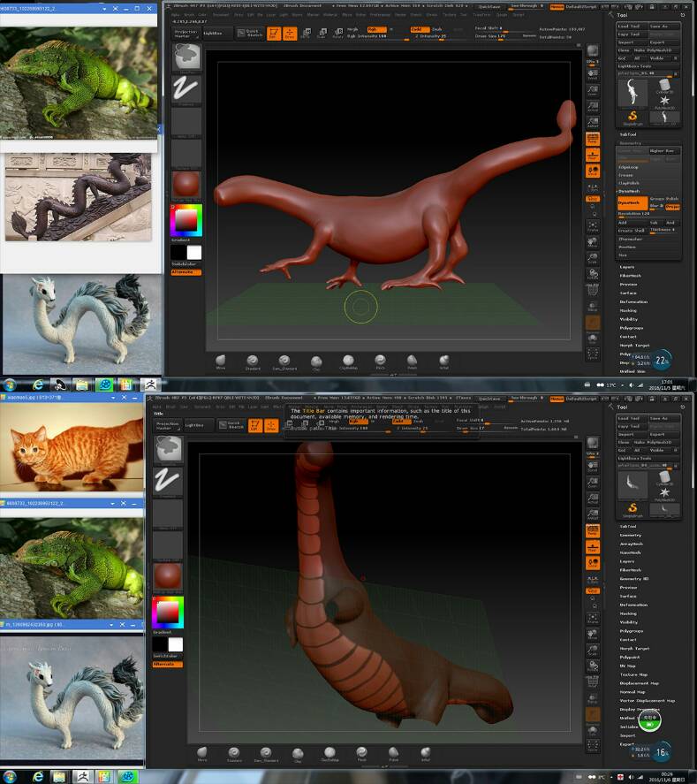Expand UV Map section in bottom Tool panel
The width and height of the screenshot is (697, 784).
click(x=628, y=666)
